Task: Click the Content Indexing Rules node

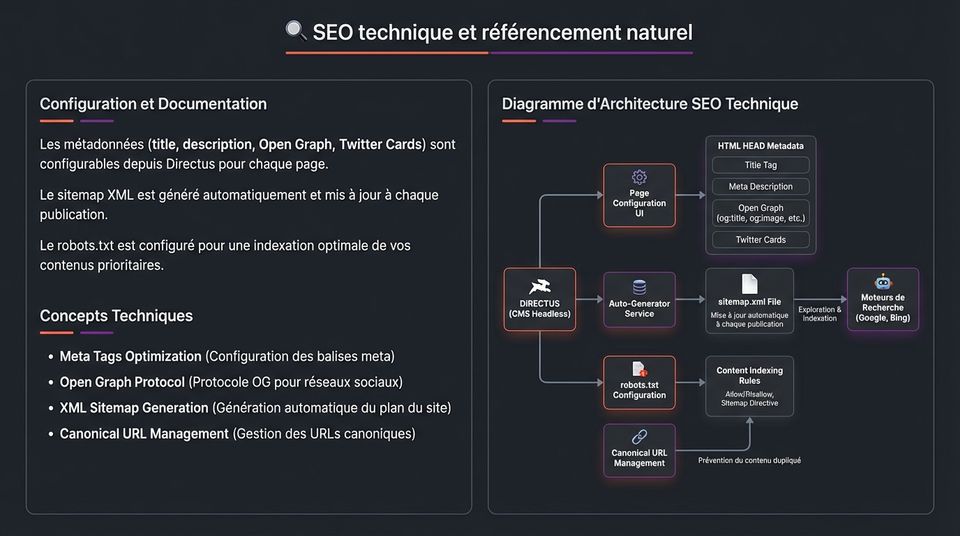Action: [x=749, y=386]
